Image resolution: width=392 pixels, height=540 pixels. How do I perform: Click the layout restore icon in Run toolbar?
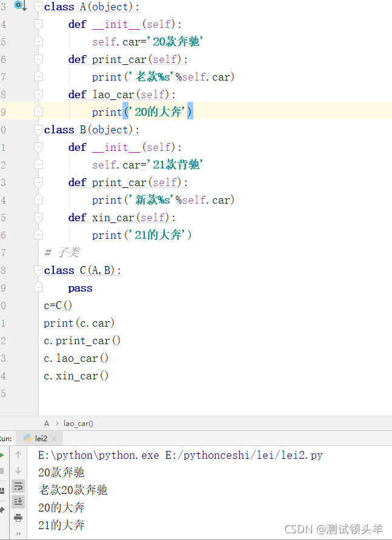(2, 490)
